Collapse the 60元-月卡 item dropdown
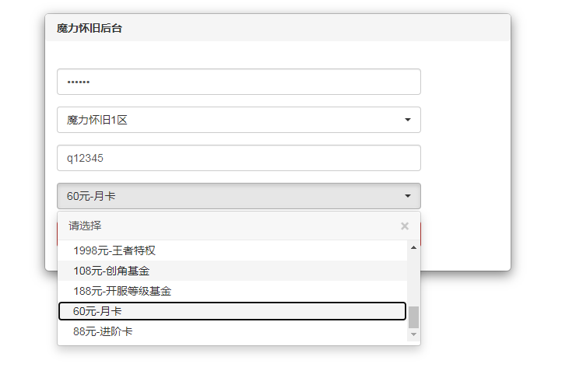This screenshot has width=583, height=392. 234,196
